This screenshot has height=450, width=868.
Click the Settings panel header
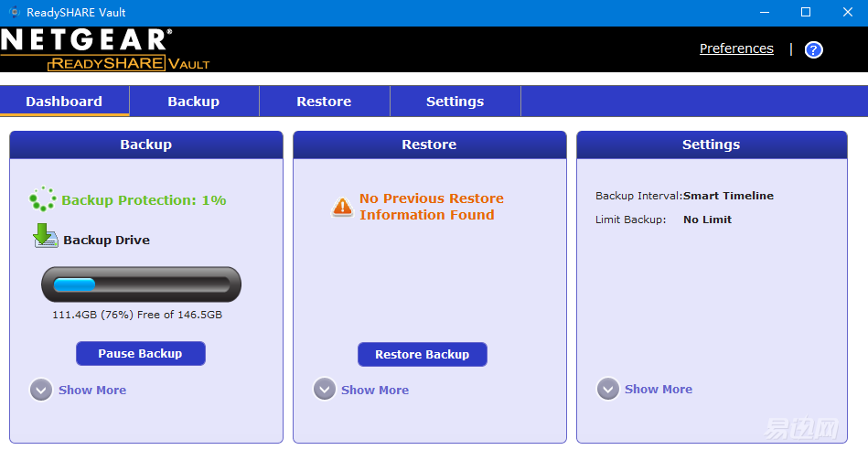pos(712,145)
